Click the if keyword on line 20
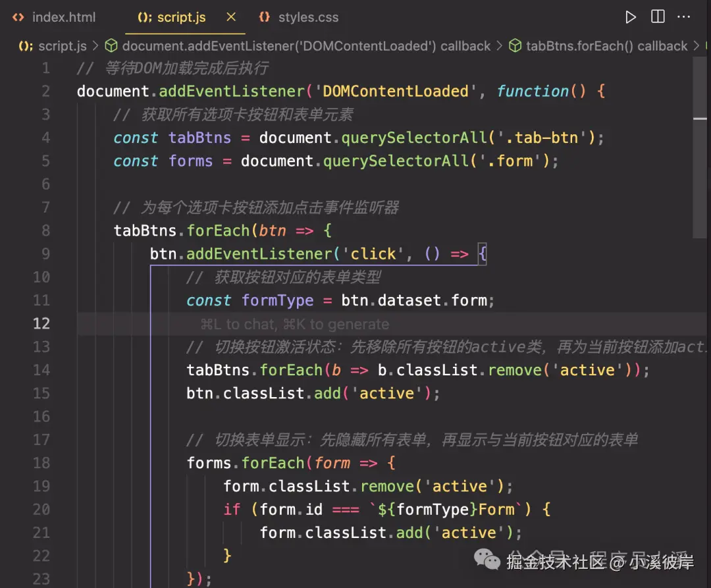The height and width of the screenshot is (588, 711). (232, 510)
